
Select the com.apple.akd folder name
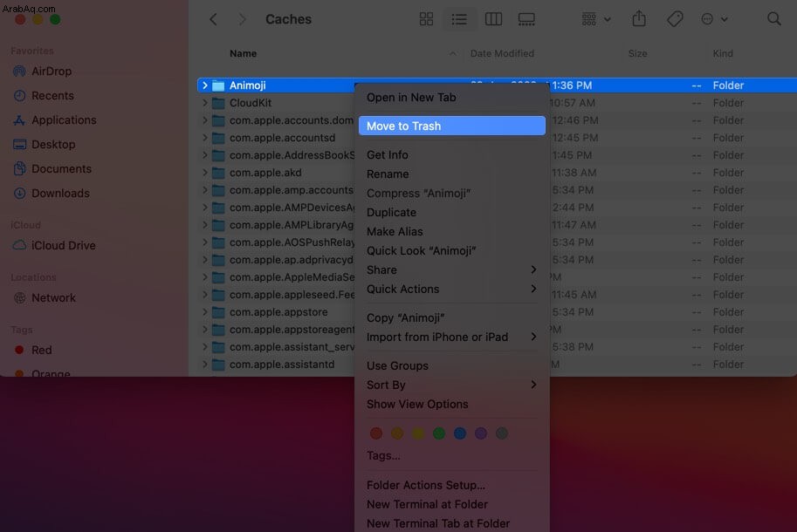pos(265,173)
